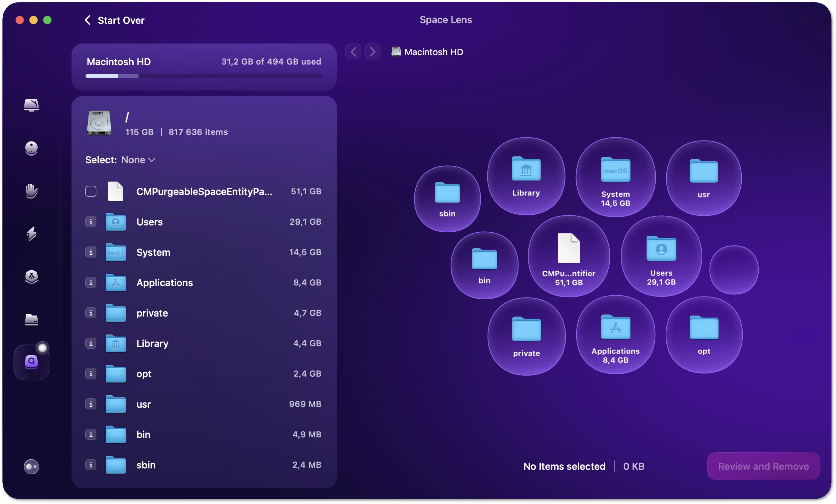Open the Smart Scan sidebar icon
Screen dimensions: 836x504
(x=31, y=105)
